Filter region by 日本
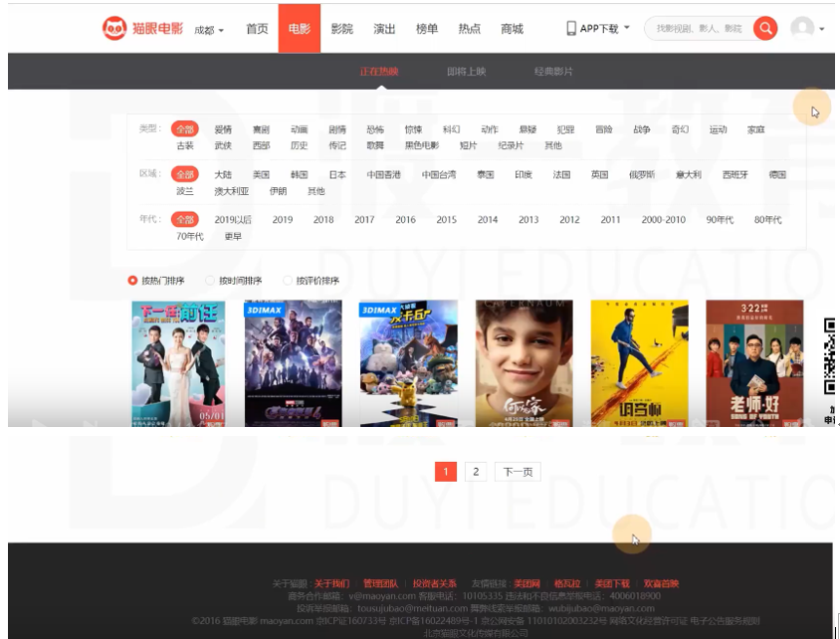 coord(337,174)
